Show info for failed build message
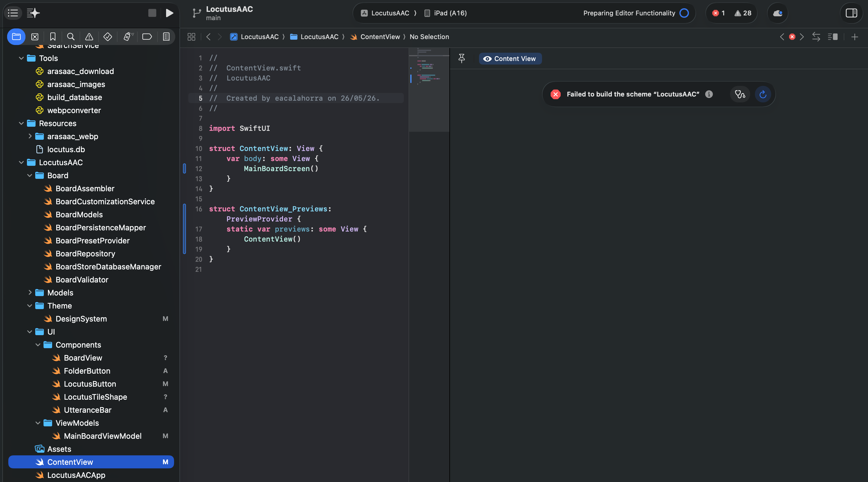The width and height of the screenshot is (868, 482). pos(709,94)
